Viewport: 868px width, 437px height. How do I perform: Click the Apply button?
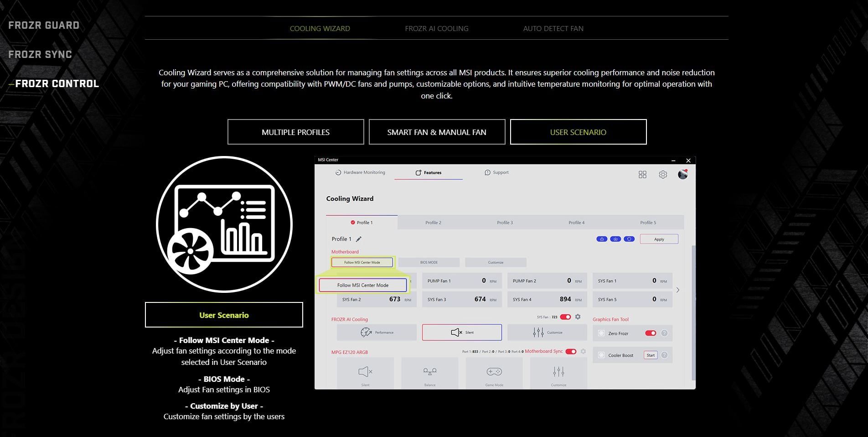click(x=659, y=239)
